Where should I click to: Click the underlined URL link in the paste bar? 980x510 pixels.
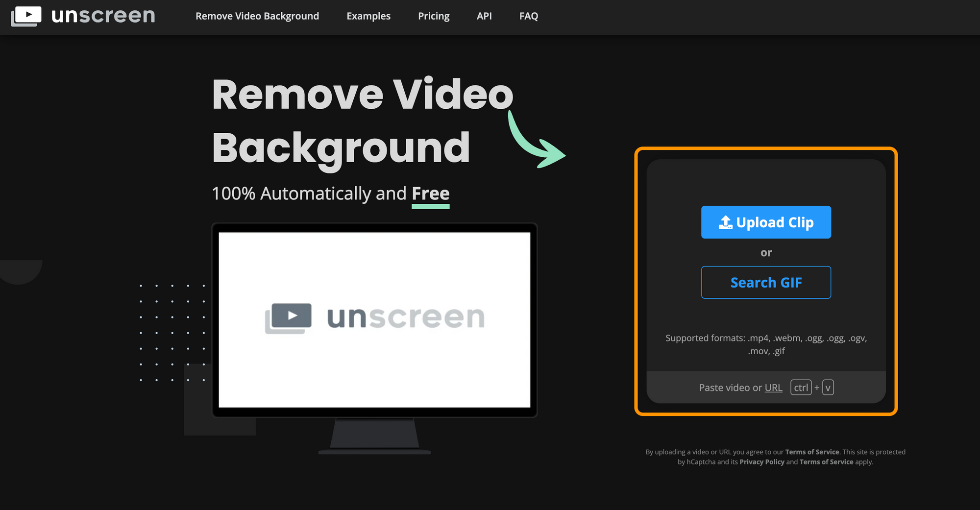[x=773, y=388]
